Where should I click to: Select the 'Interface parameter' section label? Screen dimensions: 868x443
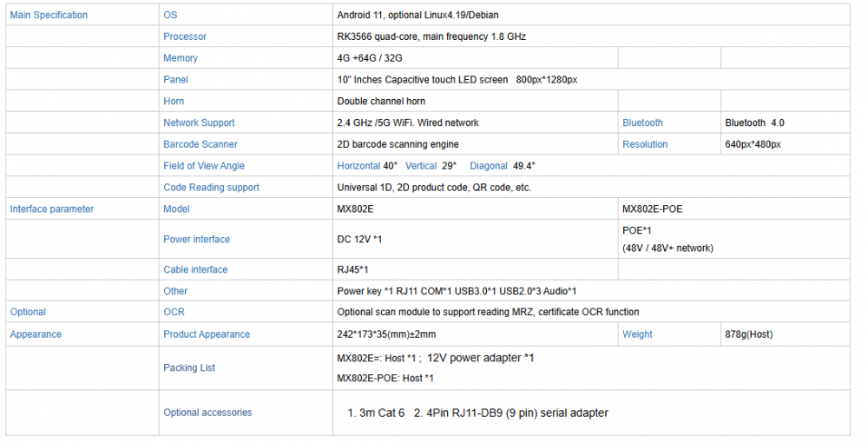tap(51, 209)
